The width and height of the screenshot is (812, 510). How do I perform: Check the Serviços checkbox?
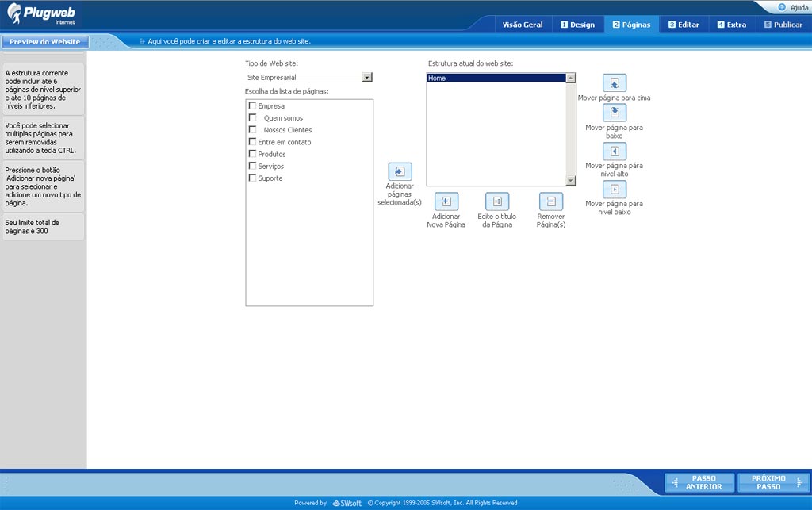tap(253, 166)
